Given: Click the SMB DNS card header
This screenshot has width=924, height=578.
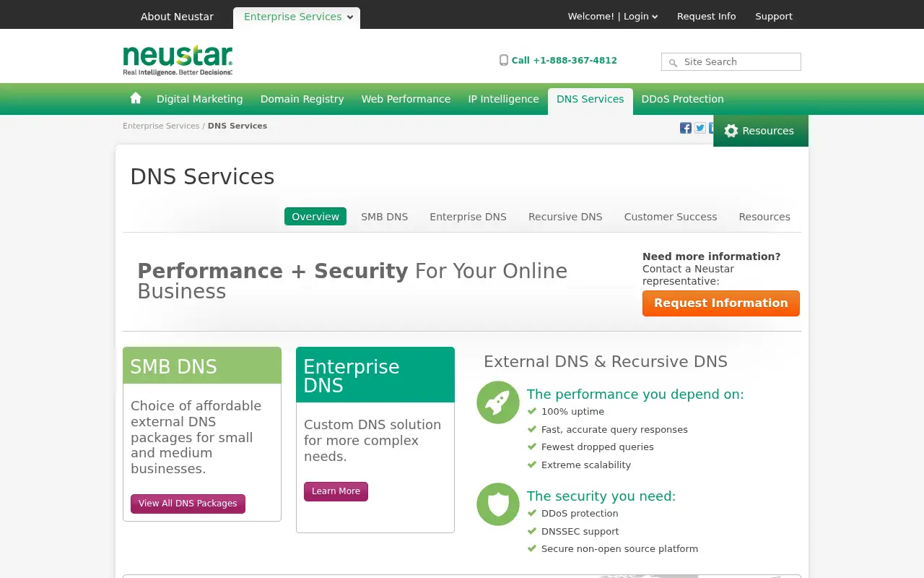Looking at the screenshot, I should coord(202,366).
